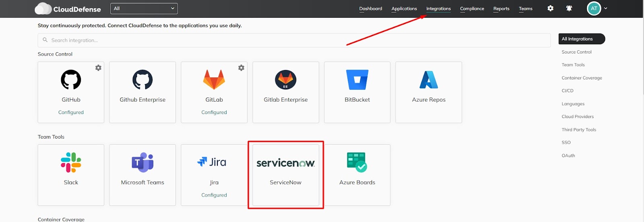Open Teams in top navigation
The image size is (644, 222).
526,8
